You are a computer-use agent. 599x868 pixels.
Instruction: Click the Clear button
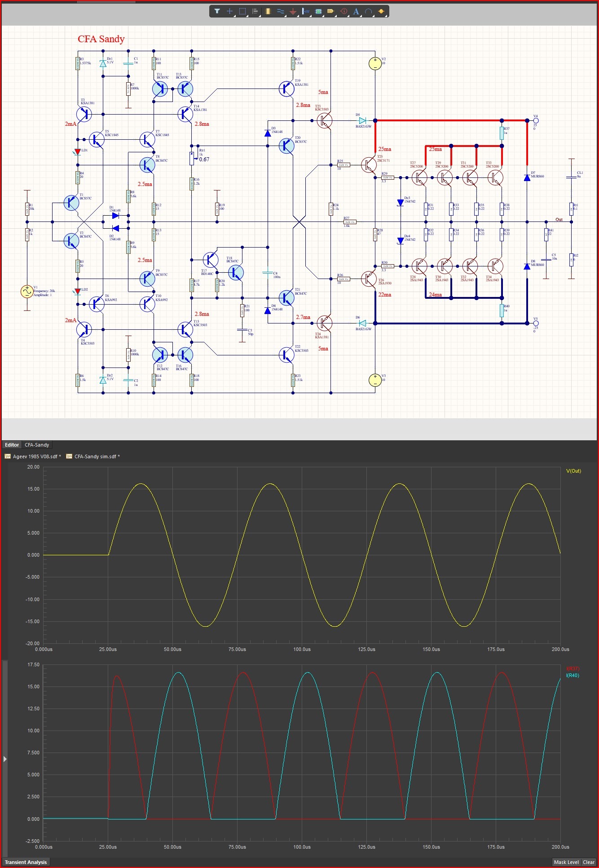click(589, 862)
